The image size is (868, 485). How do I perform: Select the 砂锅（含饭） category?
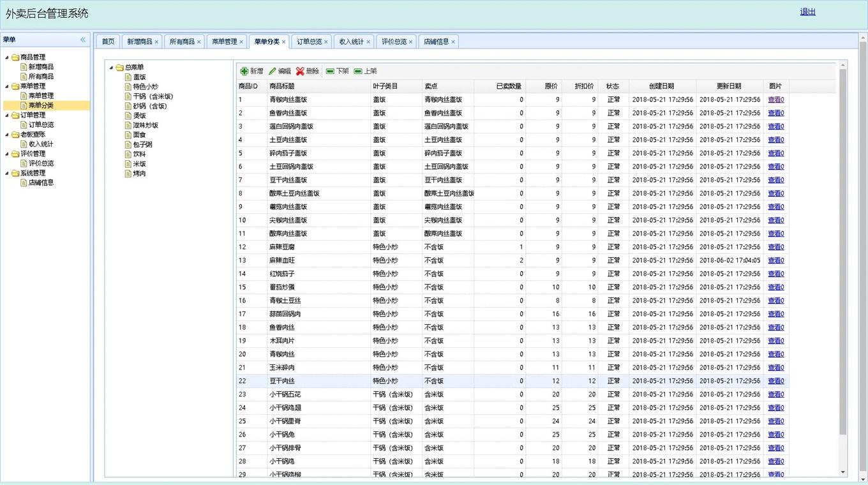[x=150, y=106]
